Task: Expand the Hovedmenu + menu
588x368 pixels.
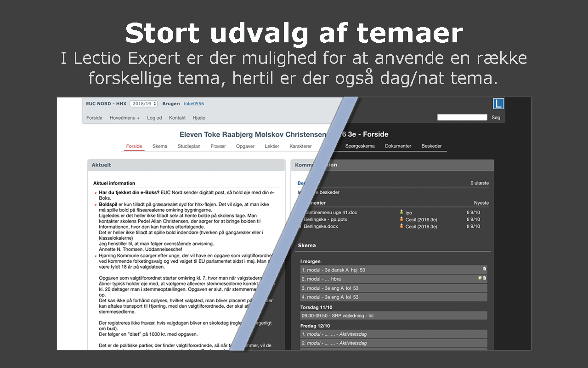Action: pyautogui.click(x=124, y=118)
